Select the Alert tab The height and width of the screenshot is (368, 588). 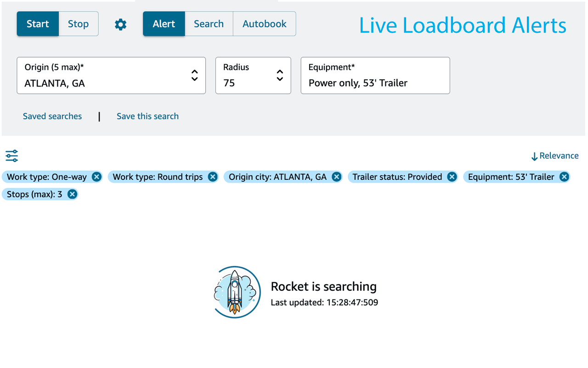[164, 23]
